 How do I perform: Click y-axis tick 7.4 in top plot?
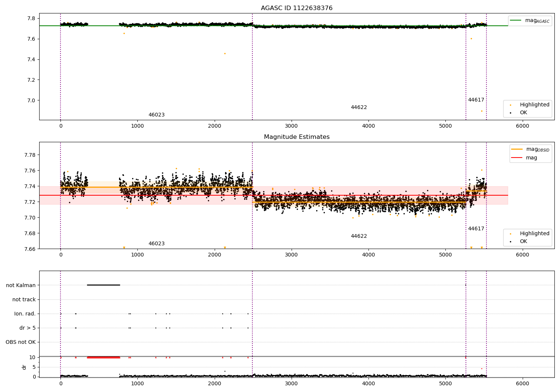pyautogui.click(x=31, y=60)
